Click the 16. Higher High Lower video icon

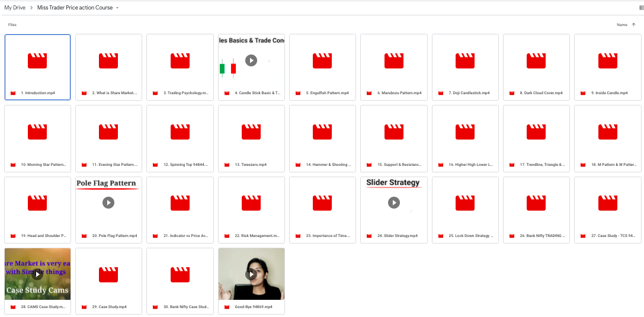(x=465, y=132)
